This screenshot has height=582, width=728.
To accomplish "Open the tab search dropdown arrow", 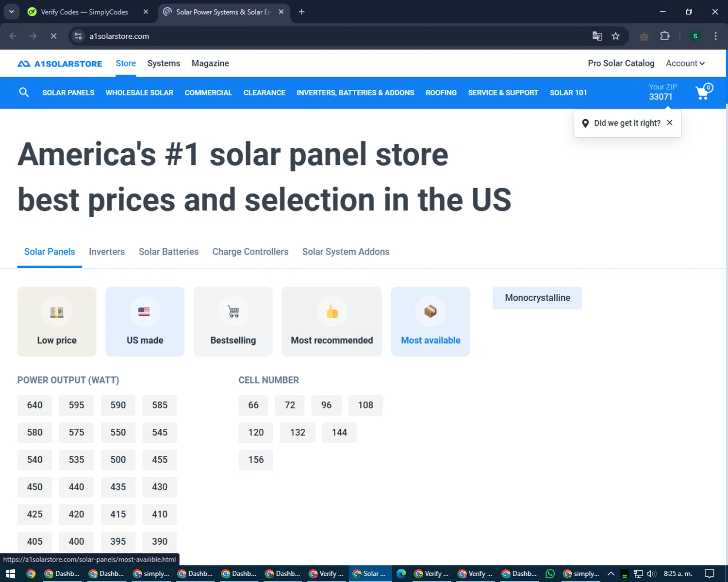I will (x=11, y=12).
